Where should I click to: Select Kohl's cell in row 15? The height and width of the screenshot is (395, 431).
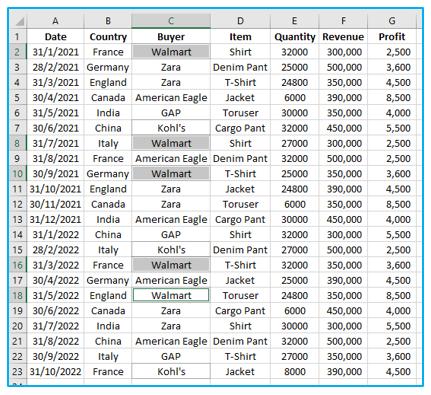click(171, 250)
